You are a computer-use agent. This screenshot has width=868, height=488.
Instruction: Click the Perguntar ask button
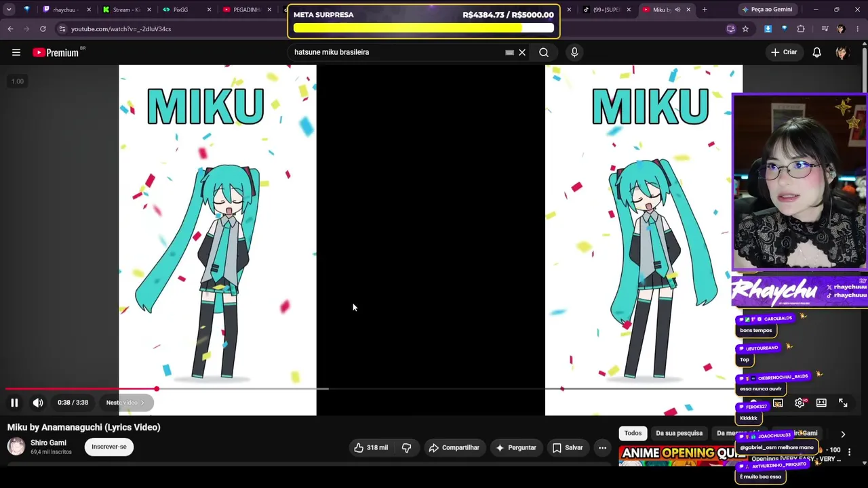coord(516,447)
